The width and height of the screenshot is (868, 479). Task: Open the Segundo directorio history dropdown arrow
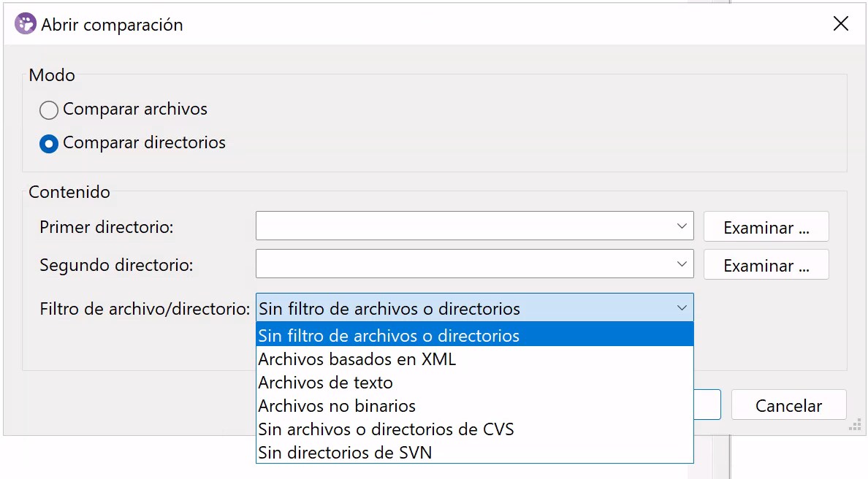[x=682, y=264]
